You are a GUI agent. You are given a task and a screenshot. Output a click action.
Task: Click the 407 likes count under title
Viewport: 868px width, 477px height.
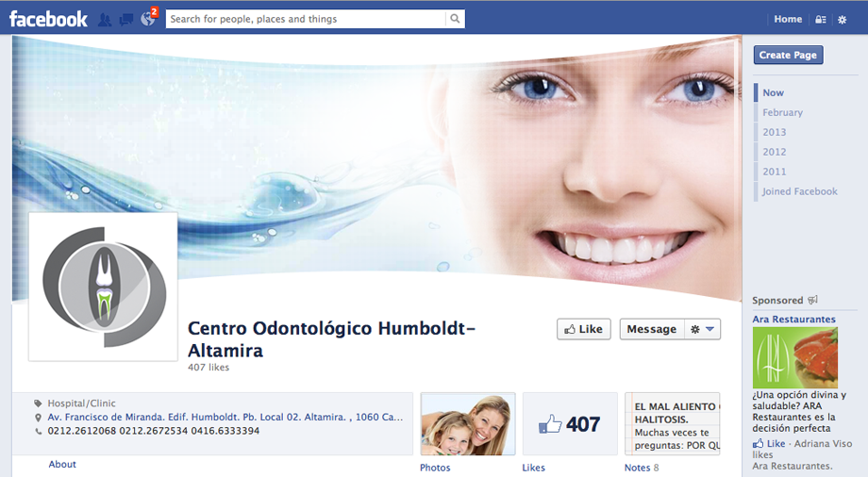point(209,368)
